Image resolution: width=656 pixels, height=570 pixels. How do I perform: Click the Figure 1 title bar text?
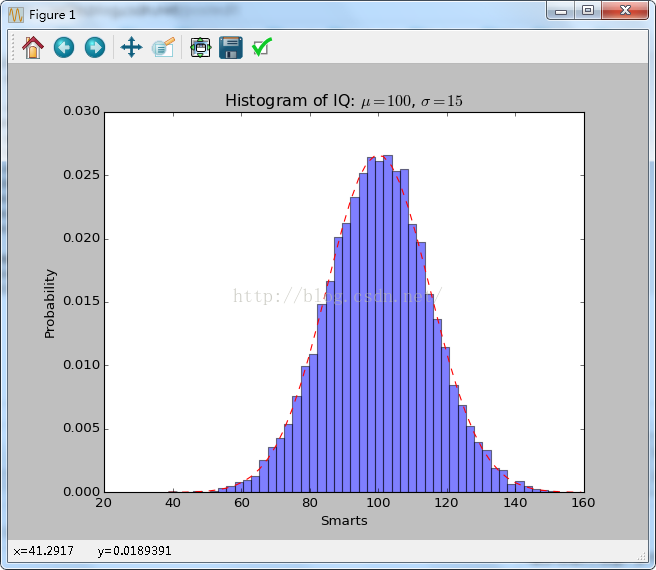pyautogui.click(x=52, y=15)
